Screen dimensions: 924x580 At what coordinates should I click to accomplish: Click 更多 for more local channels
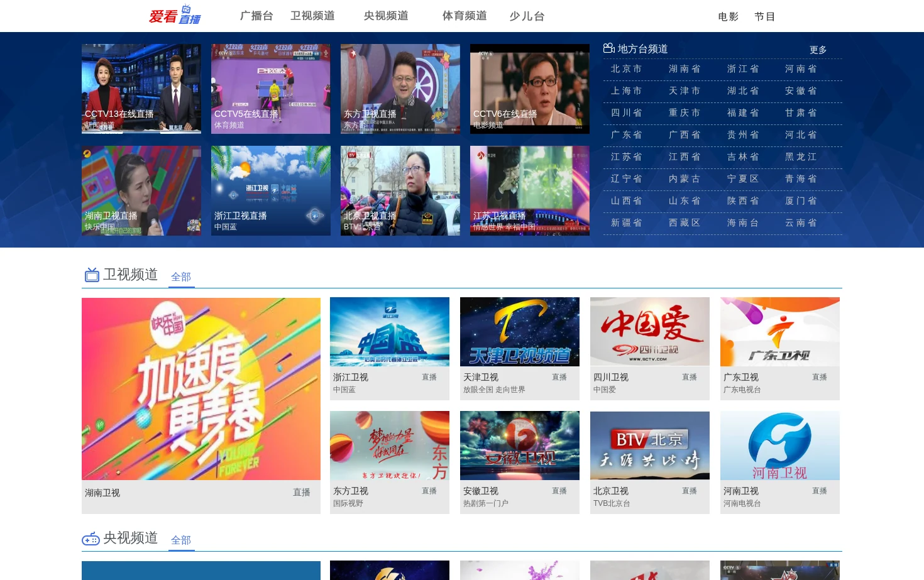coord(818,50)
